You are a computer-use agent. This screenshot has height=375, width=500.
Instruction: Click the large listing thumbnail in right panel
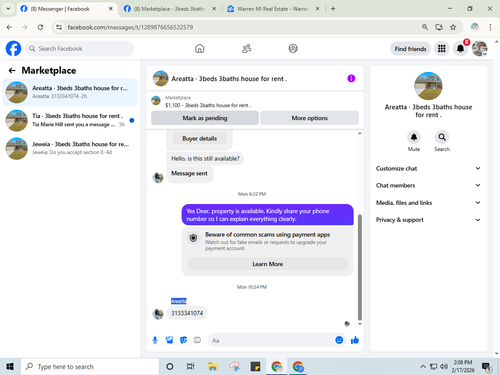[x=428, y=86]
